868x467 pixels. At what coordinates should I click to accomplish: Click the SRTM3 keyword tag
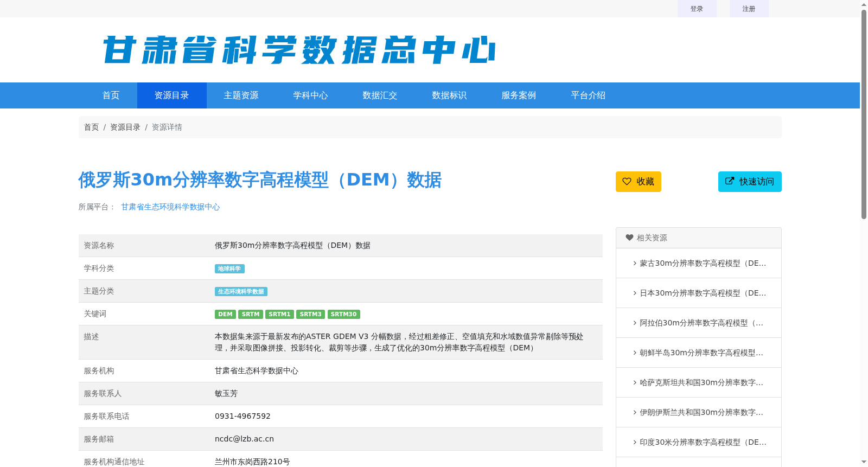[x=311, y=315]
